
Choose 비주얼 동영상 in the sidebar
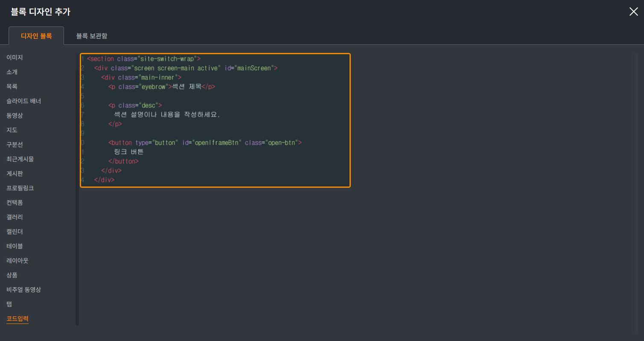(23, 289)
